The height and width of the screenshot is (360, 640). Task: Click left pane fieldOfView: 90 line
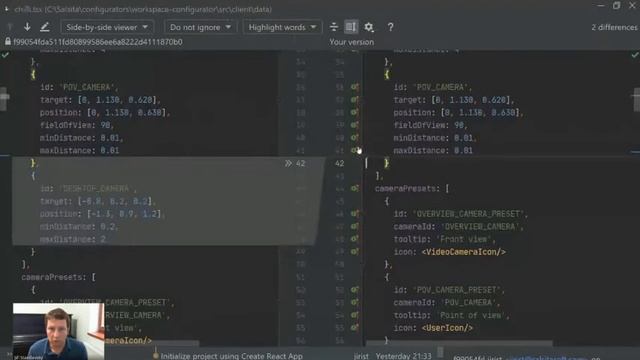pyautogui.click(x=77, y=125)
